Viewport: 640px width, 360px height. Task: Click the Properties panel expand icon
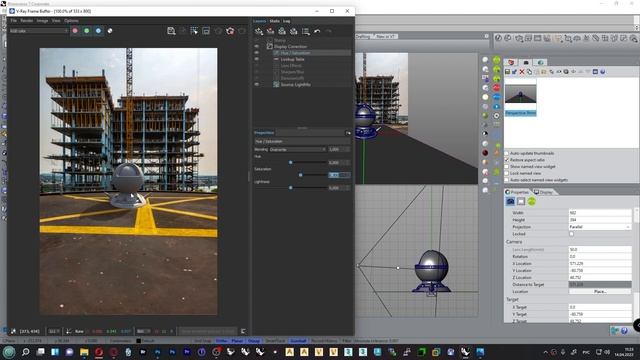tap(348, 133)
